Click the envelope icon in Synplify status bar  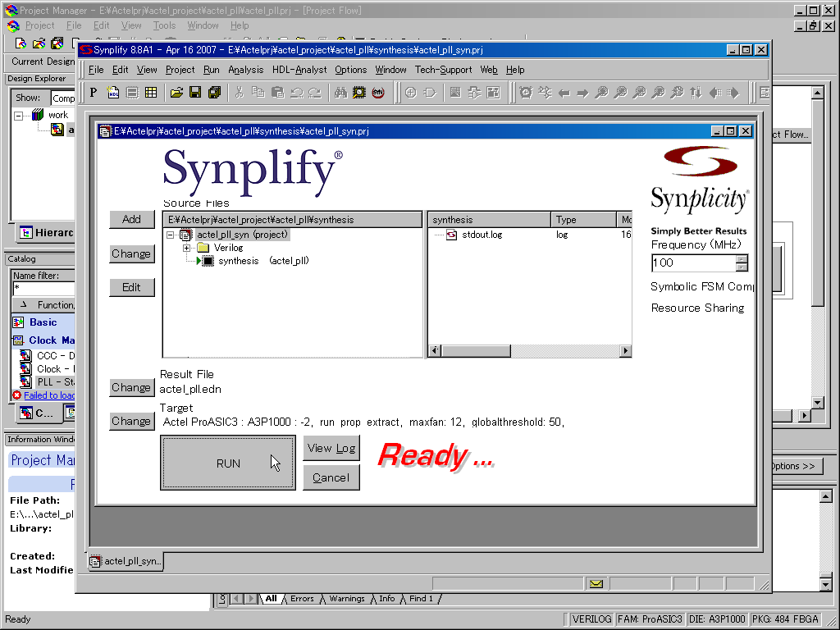[x=596, y=584]
